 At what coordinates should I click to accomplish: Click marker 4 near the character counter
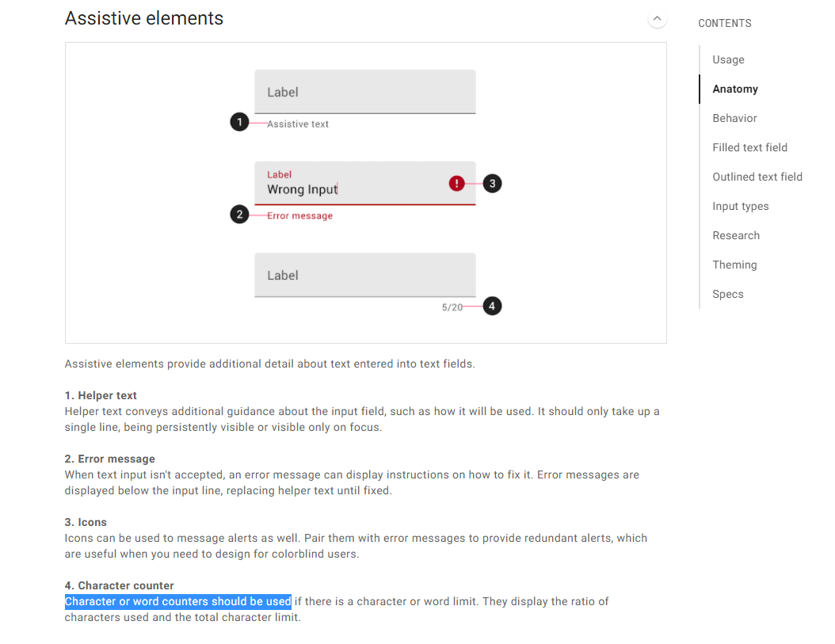click(x=492, y=306)
